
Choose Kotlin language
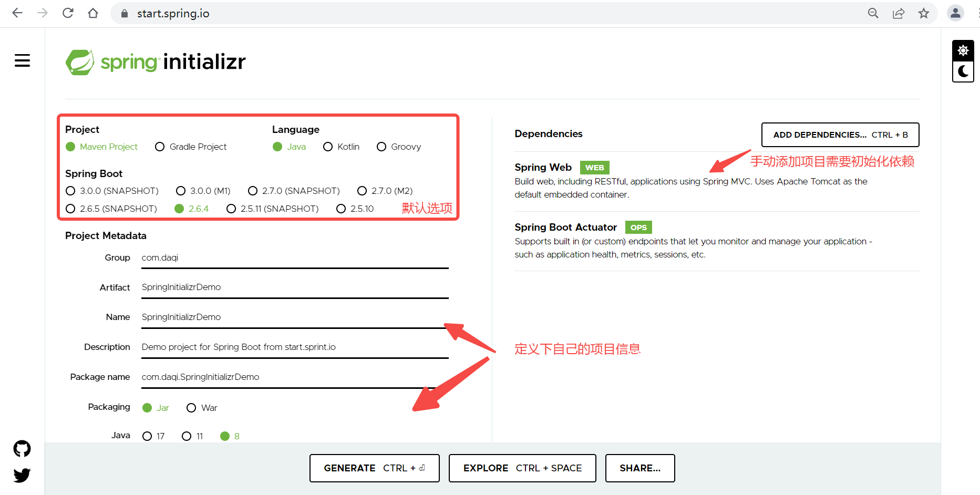click(x=342, y=147)
